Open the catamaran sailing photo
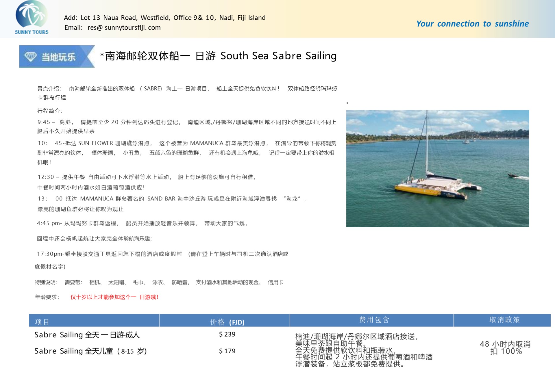This screenshot has height=392, width=555. point(438,168)
